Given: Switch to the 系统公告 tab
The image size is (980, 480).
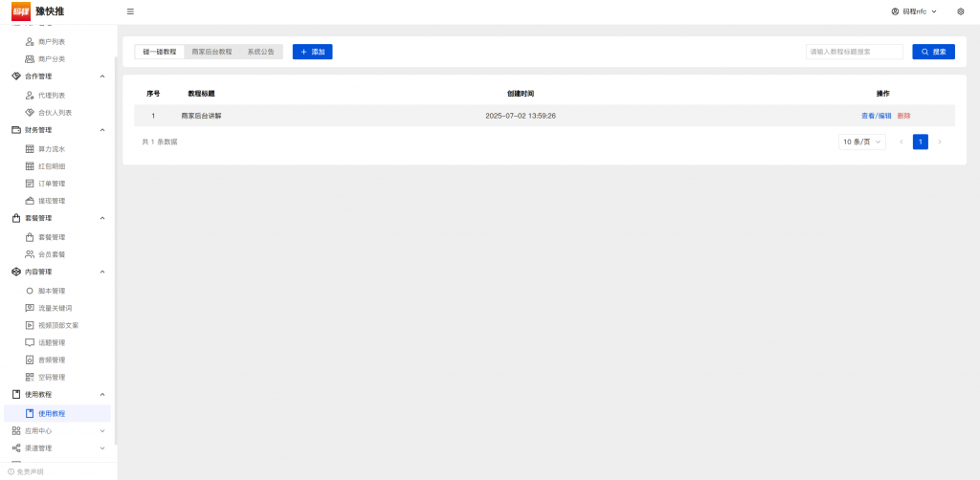Looking at the screenshot, I should tap(260, 52).
